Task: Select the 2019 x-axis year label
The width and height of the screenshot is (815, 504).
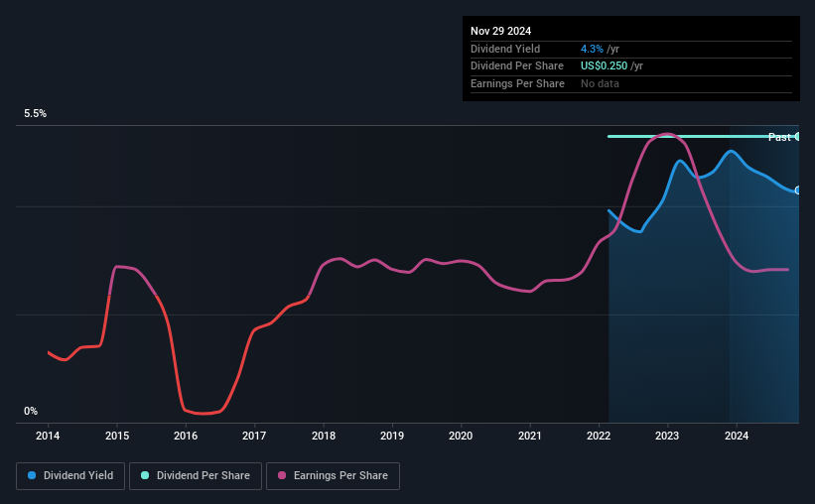Action: 392,435
